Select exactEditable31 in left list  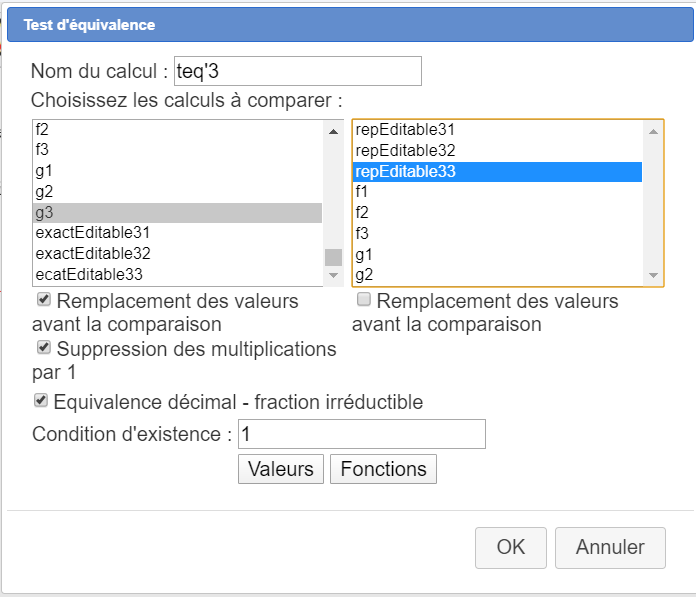pyautogui.click(x=93, y=233)
